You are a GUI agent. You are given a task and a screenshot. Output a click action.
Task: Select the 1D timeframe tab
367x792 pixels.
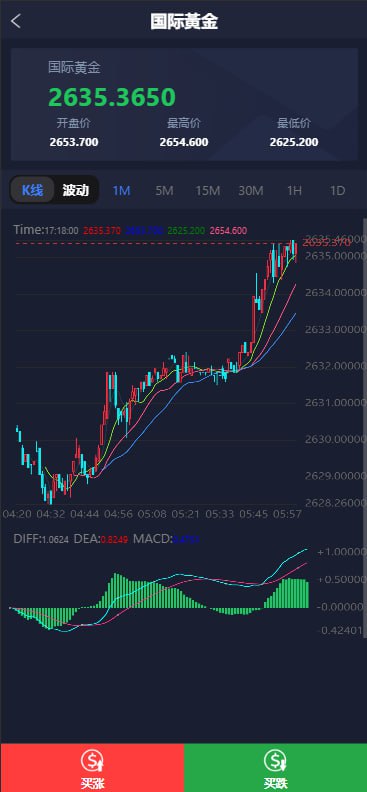[337, 190]
